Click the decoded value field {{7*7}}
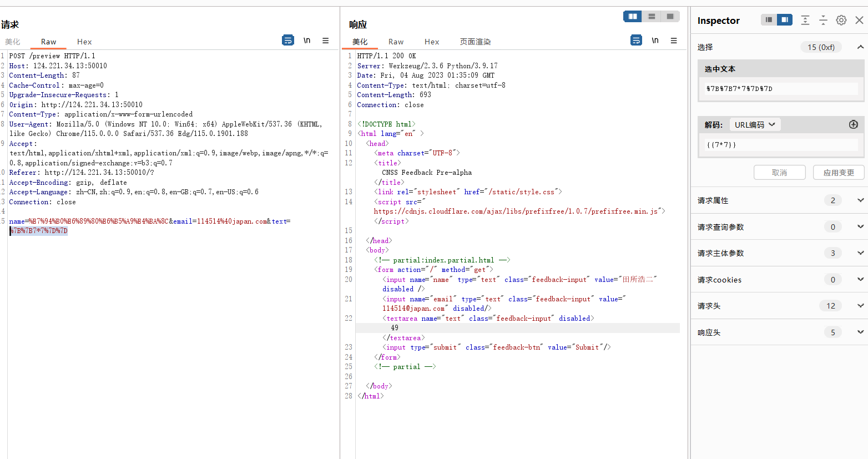The image size is (868, 459). (781, 145)
